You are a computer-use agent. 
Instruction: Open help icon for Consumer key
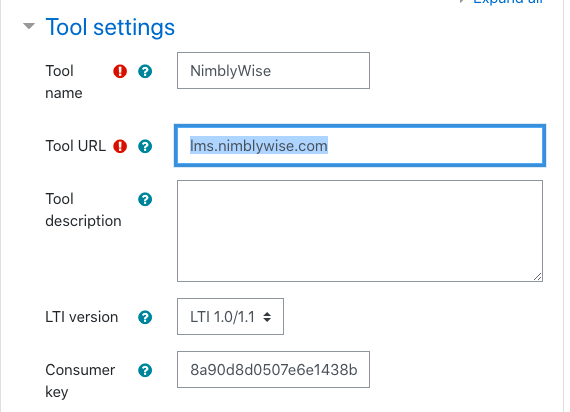pyautogui.click(x=145, y=370)
